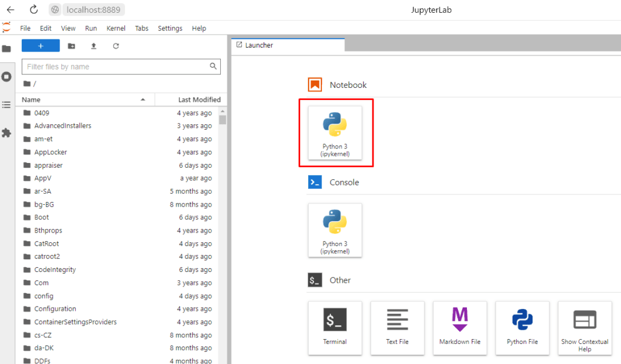The width and height of the screenshot is (621, 364).
Task: Click the blue New Launcher button
Action: [x=41, y=46]
